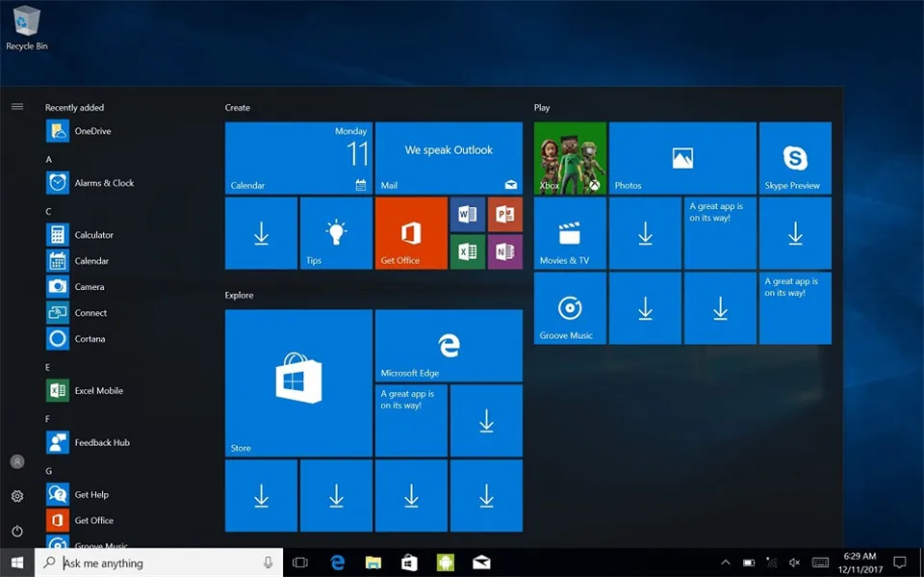The image size is (924, 577).
Task: Open the PowerPoint tile
Action: [505, 215]
